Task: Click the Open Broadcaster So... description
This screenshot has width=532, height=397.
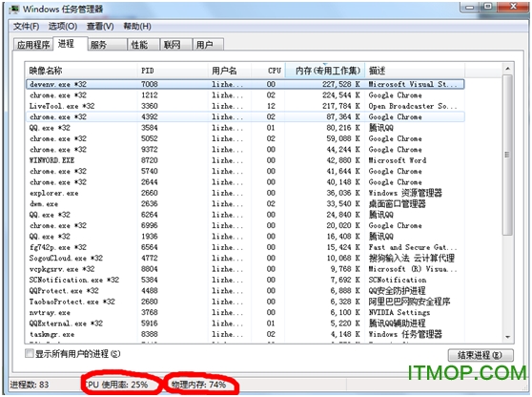Action: click(413, 106)
